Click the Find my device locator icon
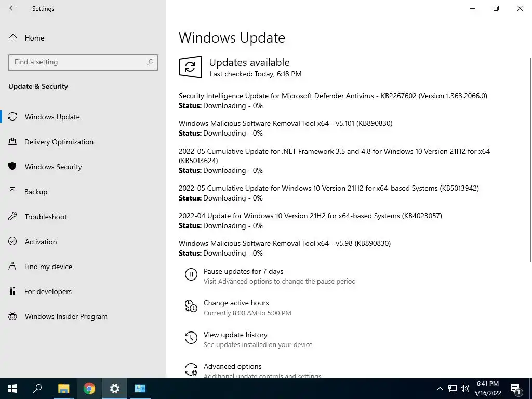 click(12, 266)
